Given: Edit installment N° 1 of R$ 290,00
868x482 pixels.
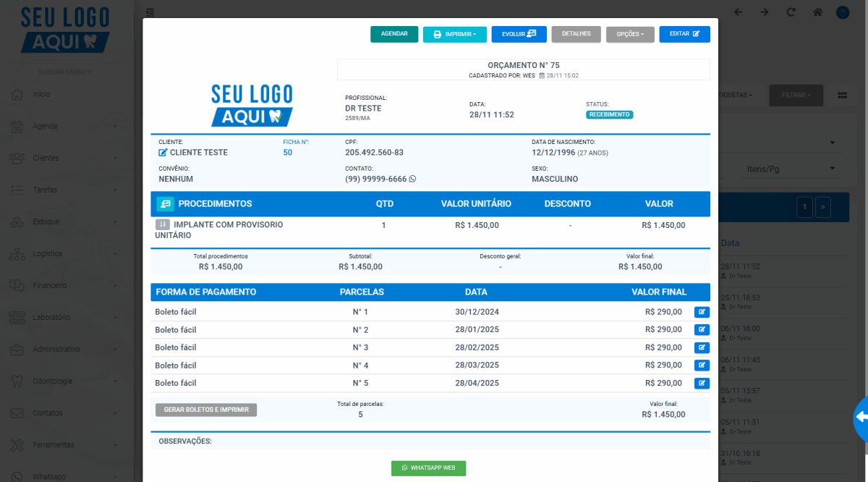Looking at the screenshot, I should tap(702, 313).
